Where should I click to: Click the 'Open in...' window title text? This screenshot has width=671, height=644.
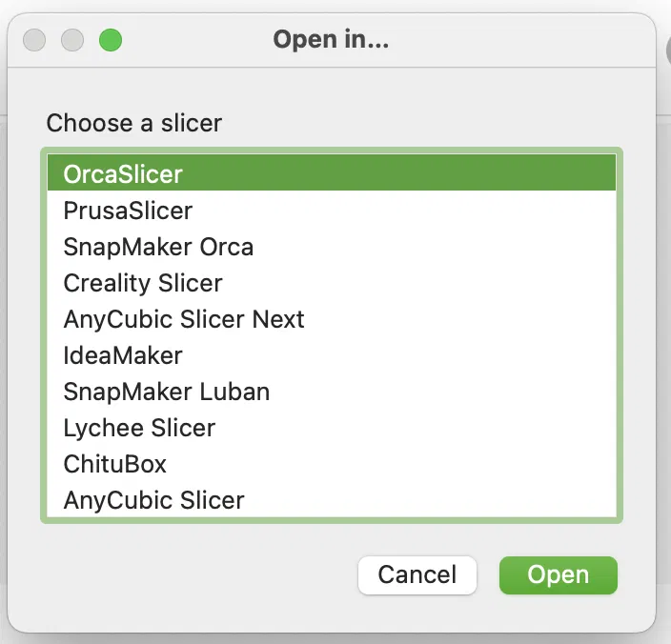coord(331,40)
